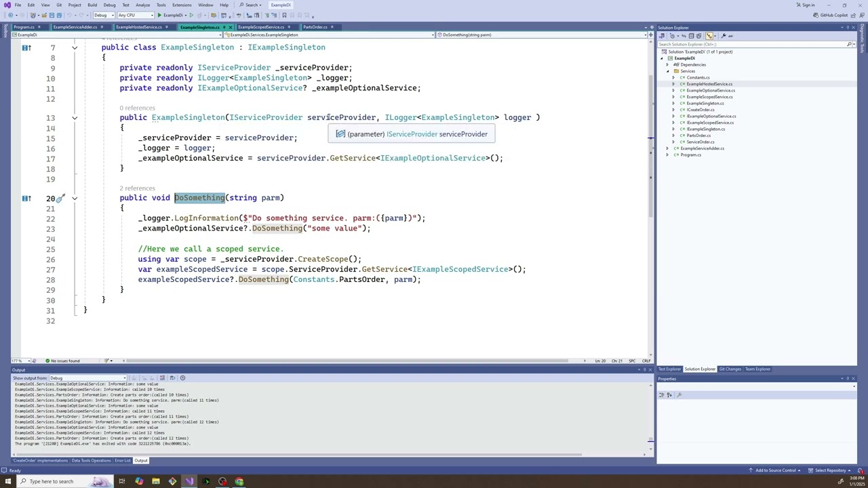
Task: Click Select Repository in the status bar
Action: click(x=830, y=470)
